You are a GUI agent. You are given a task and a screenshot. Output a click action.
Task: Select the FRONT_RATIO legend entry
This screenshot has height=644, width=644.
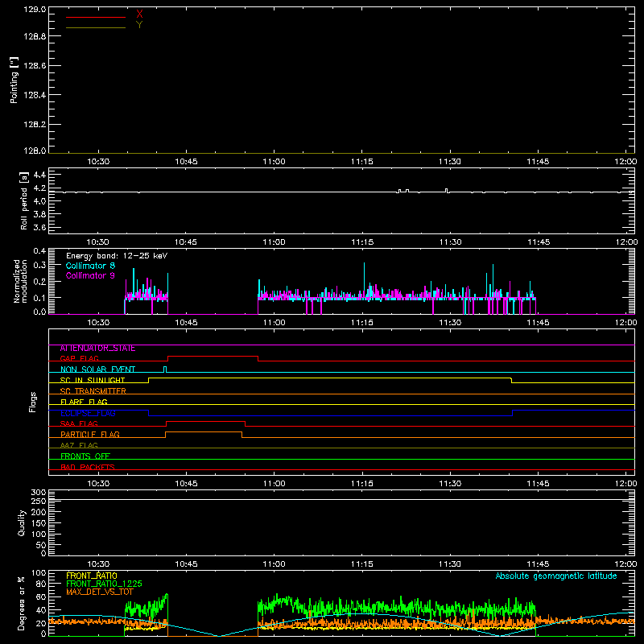coord(92,576)
